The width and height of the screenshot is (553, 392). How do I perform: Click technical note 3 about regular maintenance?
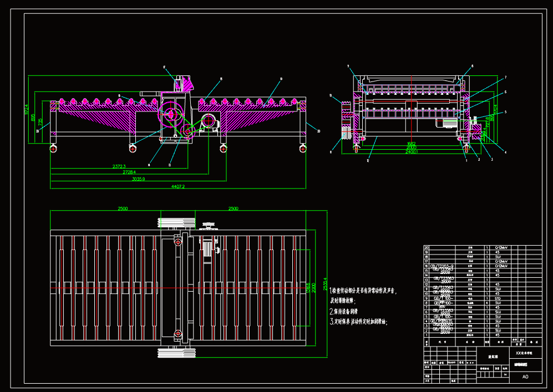coord(358,322)
